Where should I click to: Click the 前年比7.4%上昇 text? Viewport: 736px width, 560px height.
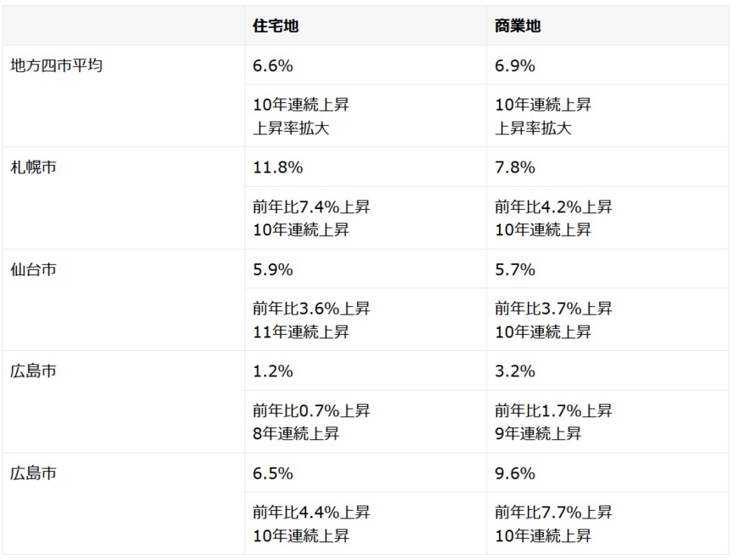[x=311, y=207]
